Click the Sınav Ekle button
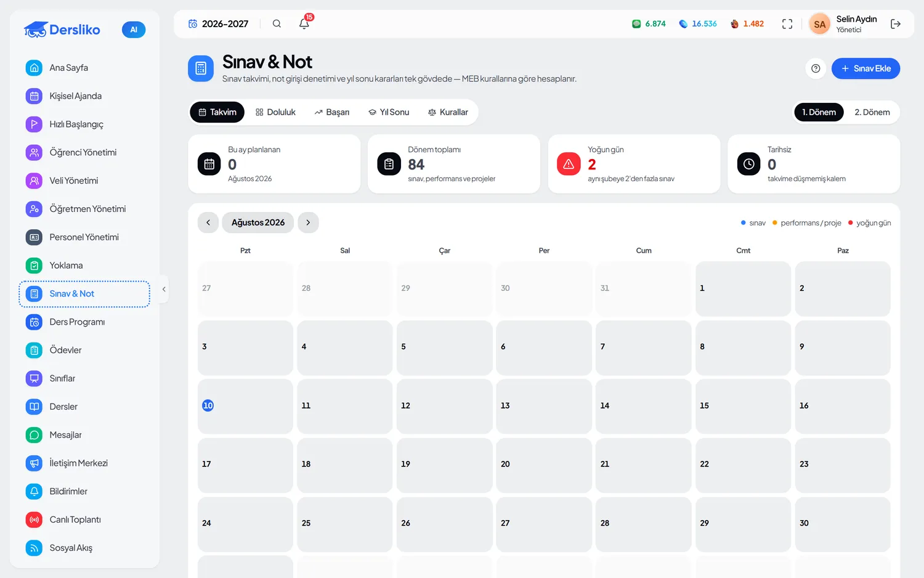 tap(865, 68)
